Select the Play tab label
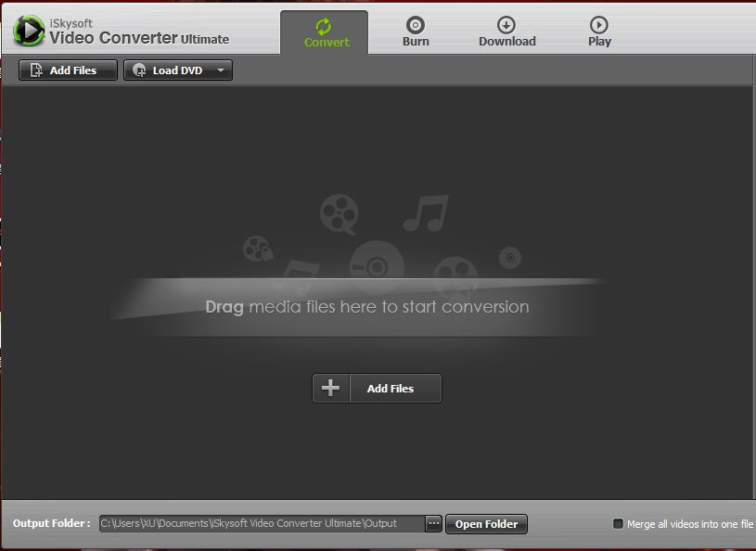This screenshot has height=551, width=756. [599, 42]
